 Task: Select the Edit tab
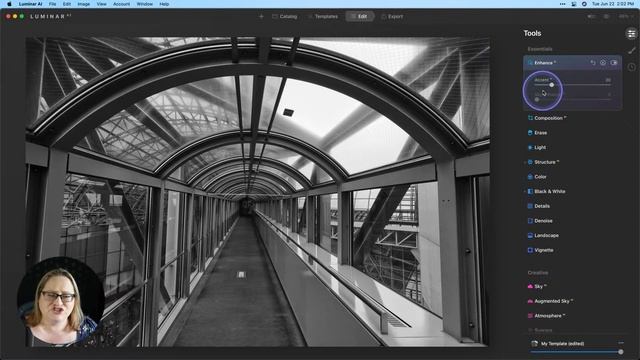360,16
